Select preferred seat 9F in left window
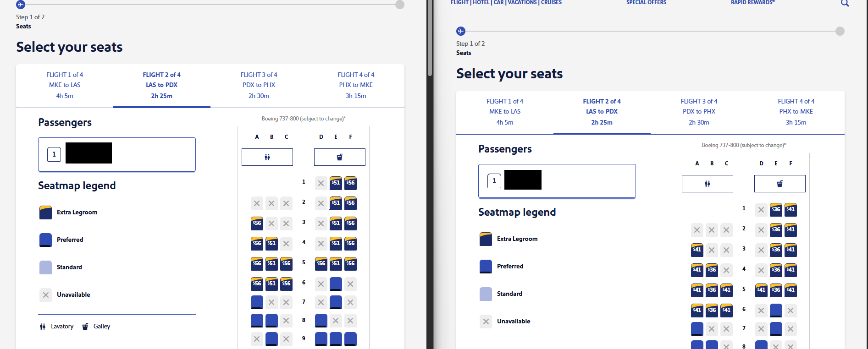Image resolution: width=868 pixels, height=349 pixels. [350, 338]
